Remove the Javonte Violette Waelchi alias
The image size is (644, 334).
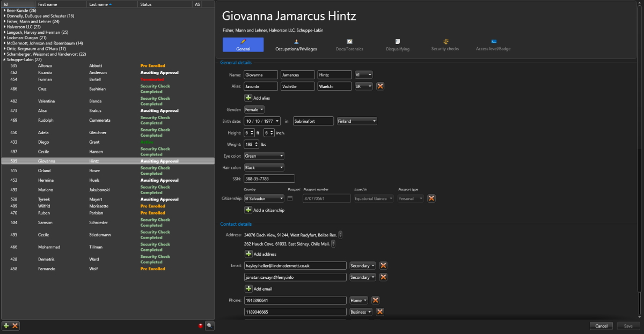tap(380, 86)
